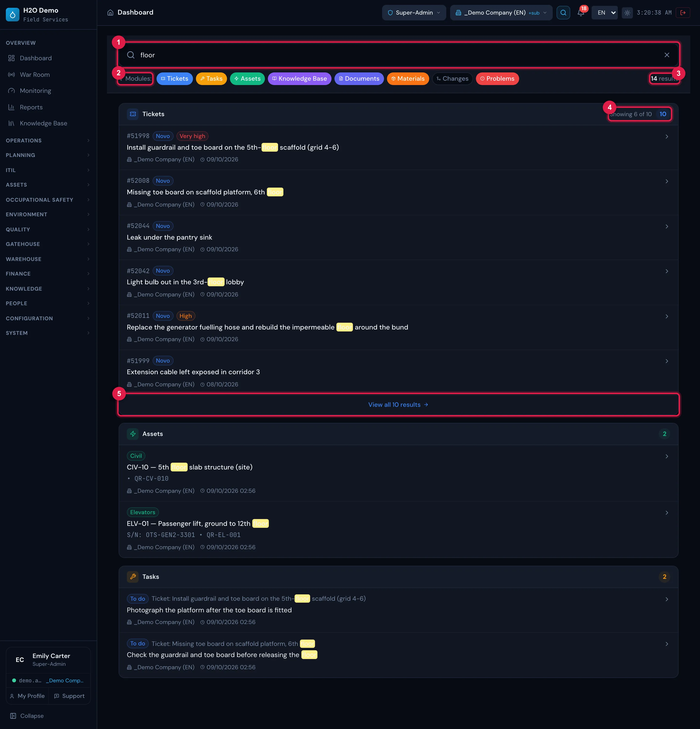Clear the search with the X icon
This screenshot has height=729, width=700.
pos(666,55)
